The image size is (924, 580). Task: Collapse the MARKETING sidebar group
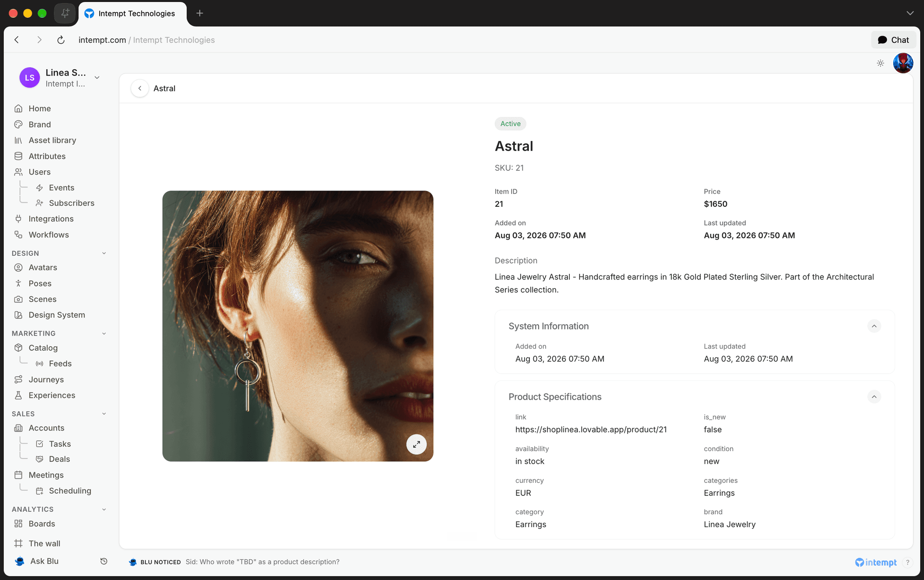pos(104,334)
